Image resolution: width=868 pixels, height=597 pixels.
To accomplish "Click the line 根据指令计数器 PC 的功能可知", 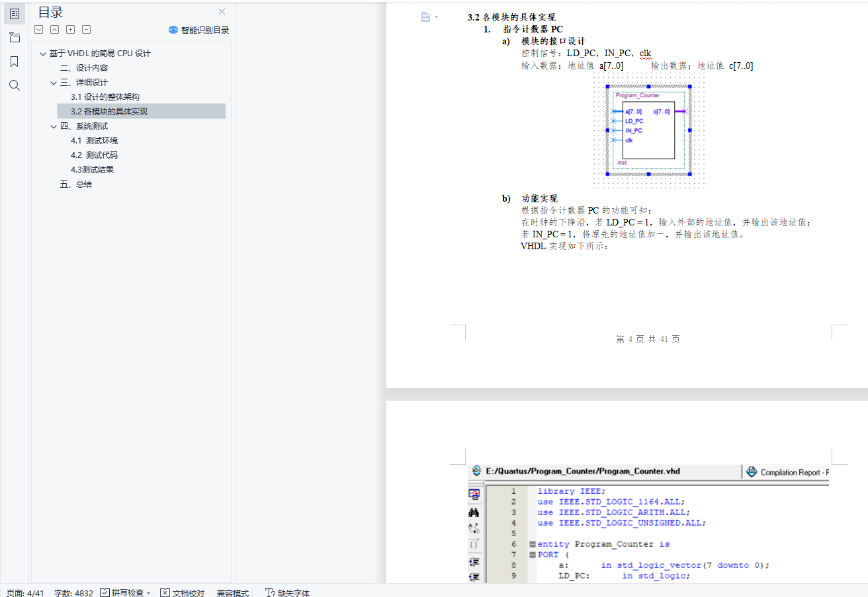I will 587,210.
